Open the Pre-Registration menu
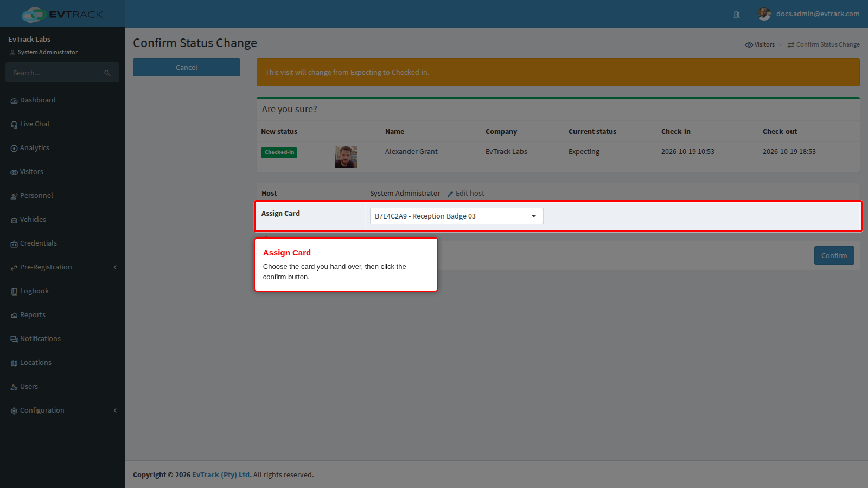This screenshot has width=868, height=488. pyautogui.click(x=62, y=267)
